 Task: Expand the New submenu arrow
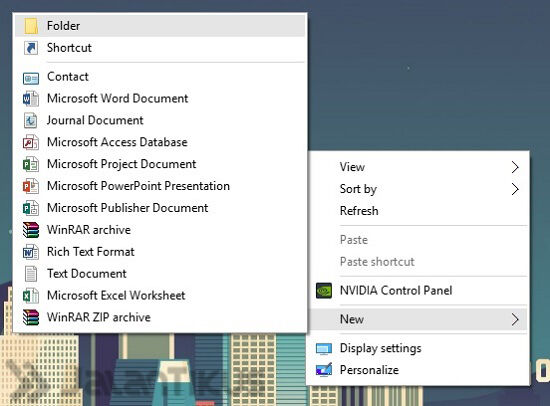[515, 319]
